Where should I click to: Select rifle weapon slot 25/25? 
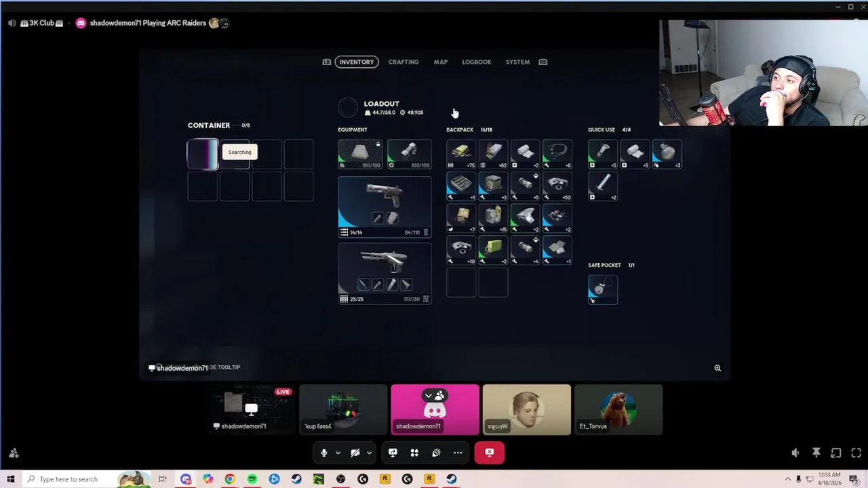(x=384, y=273)
